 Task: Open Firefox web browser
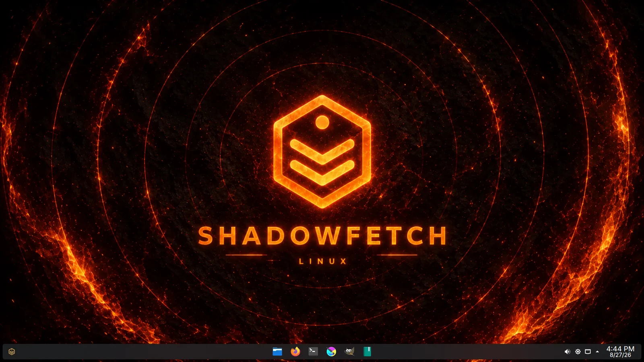point(295,352)
